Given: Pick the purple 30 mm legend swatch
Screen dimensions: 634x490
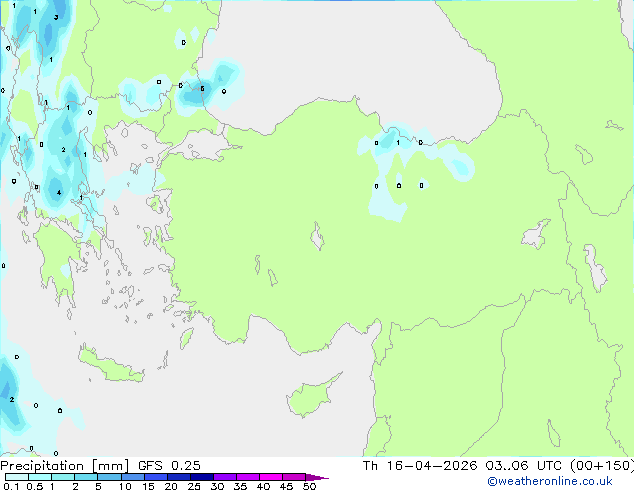Looking at the screenshot, I should click(225, 477).
